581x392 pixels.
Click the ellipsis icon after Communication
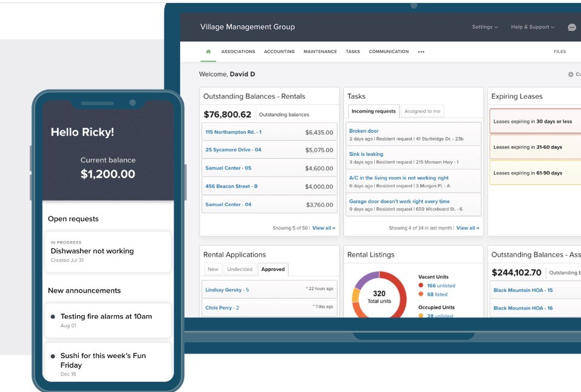421,51
